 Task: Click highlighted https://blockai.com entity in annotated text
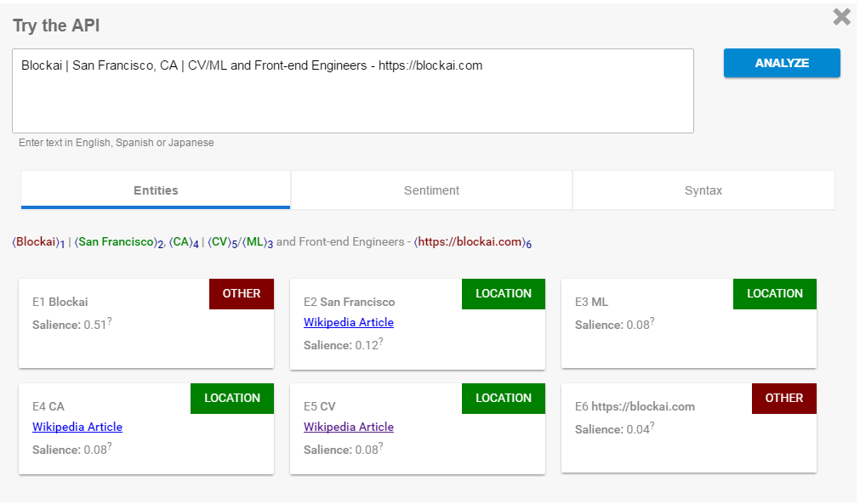pos(470,242)
